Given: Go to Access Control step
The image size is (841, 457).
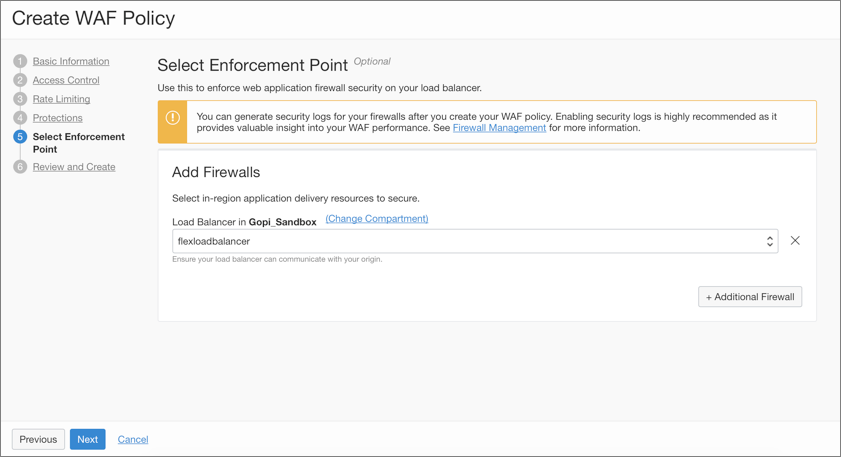Looking at the screenshot, I should [66, 80].
